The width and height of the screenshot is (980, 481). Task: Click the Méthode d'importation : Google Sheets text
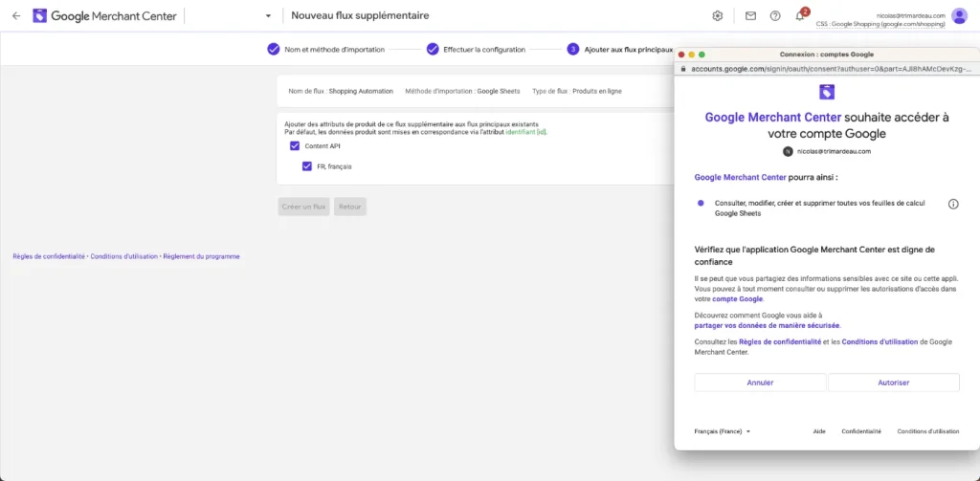[x=462, y=91]
